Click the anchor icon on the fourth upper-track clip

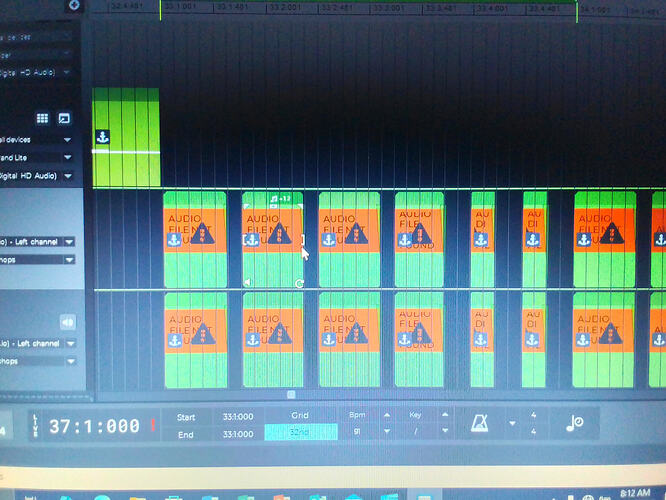click(404, 240)
